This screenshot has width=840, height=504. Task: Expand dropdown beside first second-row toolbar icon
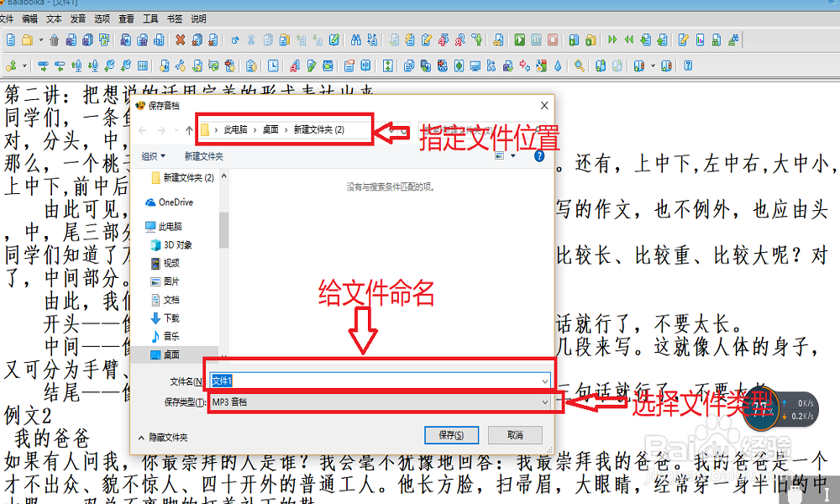24,66
